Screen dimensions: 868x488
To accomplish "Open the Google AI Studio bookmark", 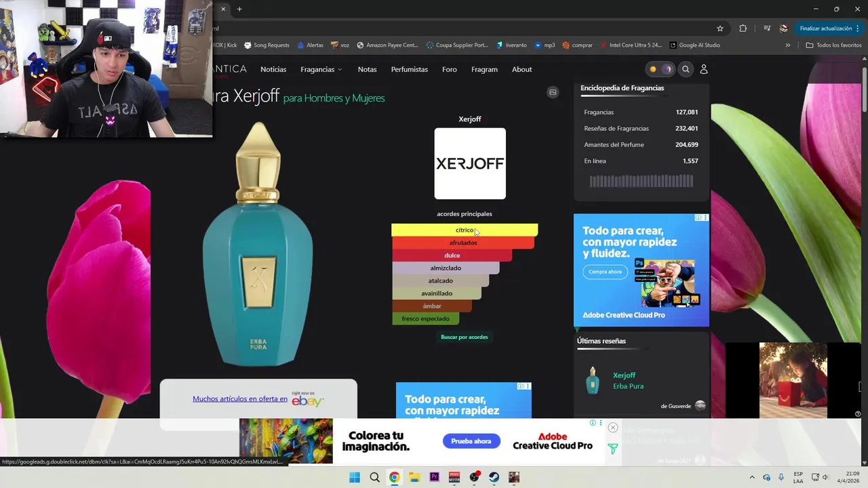I will [694, 45].
